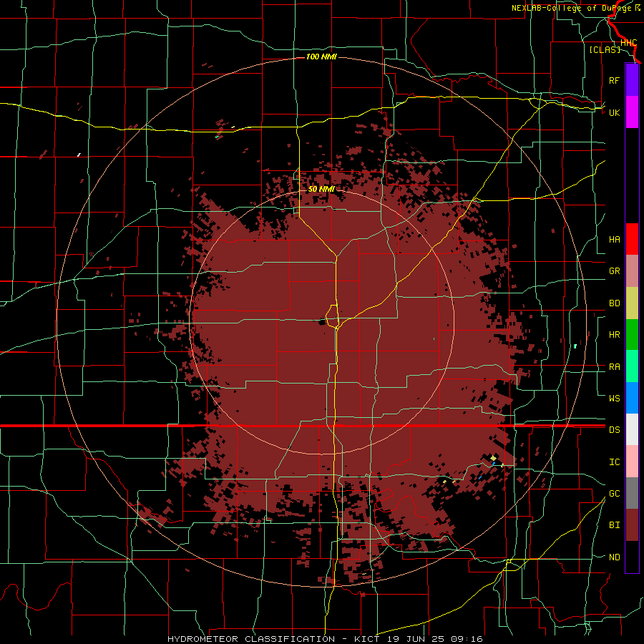
Task: Select the IC light-pink legend swatch
Action: click(632, 462)
